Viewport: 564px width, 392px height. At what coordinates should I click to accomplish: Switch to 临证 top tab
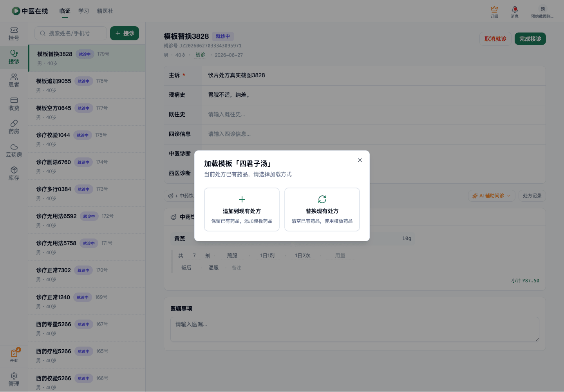[x=65, y=11]
